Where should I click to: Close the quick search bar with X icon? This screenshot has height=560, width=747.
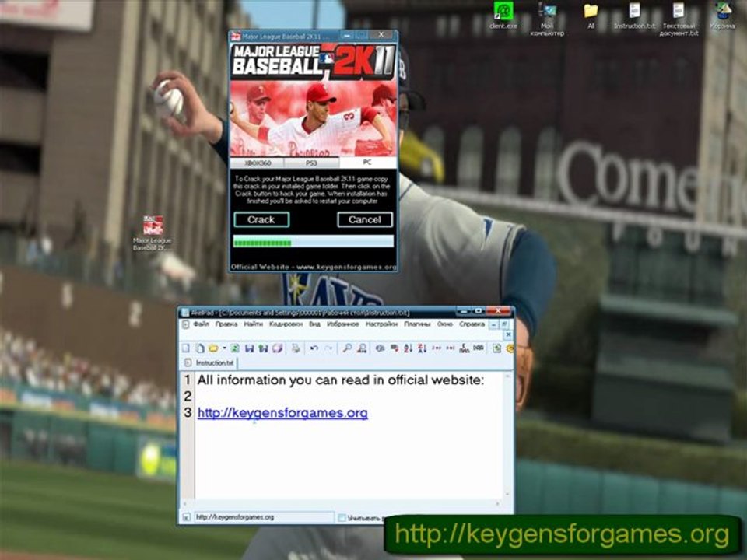[186, 517]
